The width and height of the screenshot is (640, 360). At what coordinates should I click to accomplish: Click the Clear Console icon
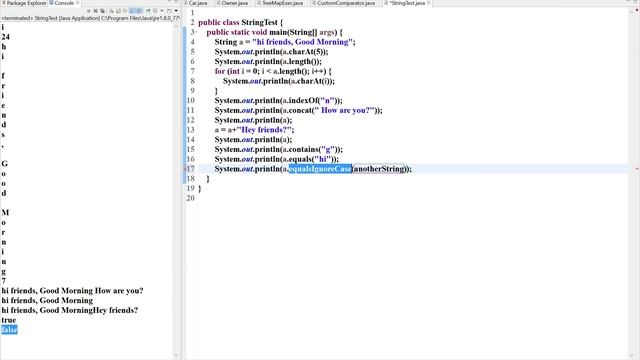[111, 11]
